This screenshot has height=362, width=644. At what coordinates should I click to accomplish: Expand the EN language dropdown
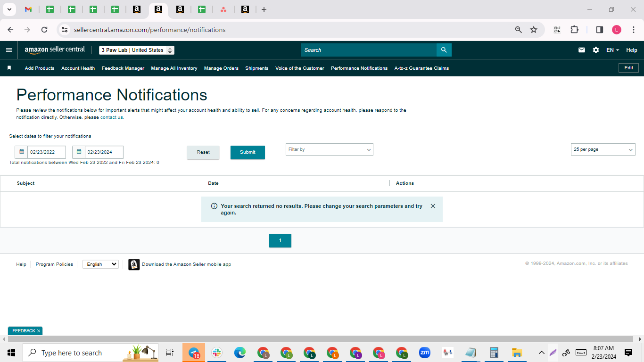coord(612,50)
